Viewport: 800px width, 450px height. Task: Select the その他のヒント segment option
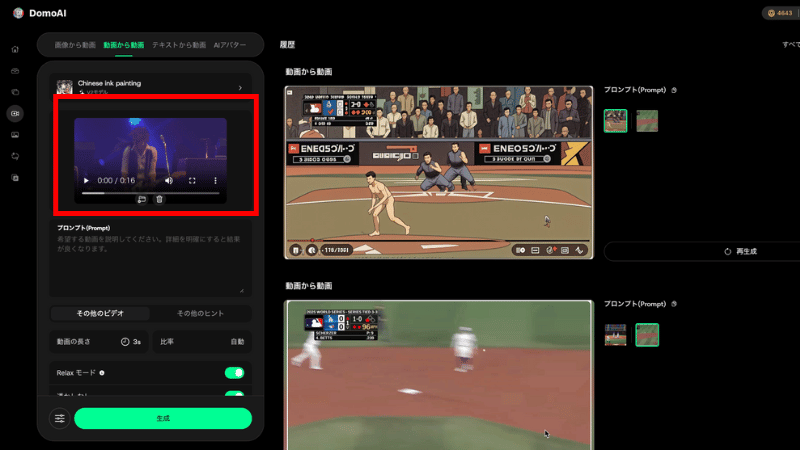point(202,313)
